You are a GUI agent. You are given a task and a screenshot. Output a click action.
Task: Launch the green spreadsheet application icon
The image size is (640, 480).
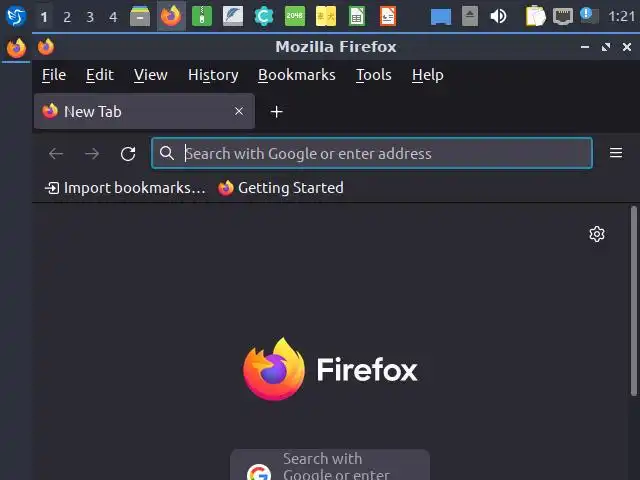click(x=357, y=16)
